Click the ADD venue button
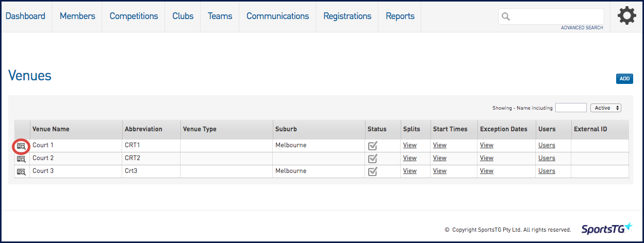The image size is (644, 243). (624, 79)
